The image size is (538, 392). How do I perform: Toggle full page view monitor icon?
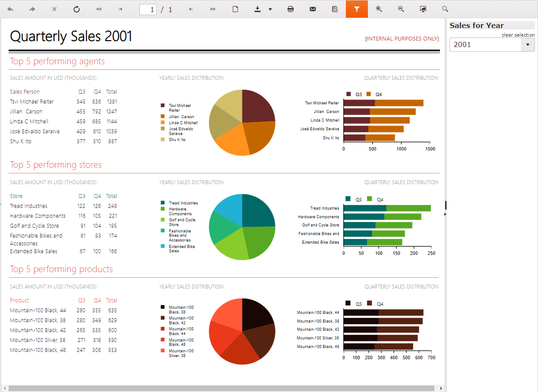click(x=423, y=9)
